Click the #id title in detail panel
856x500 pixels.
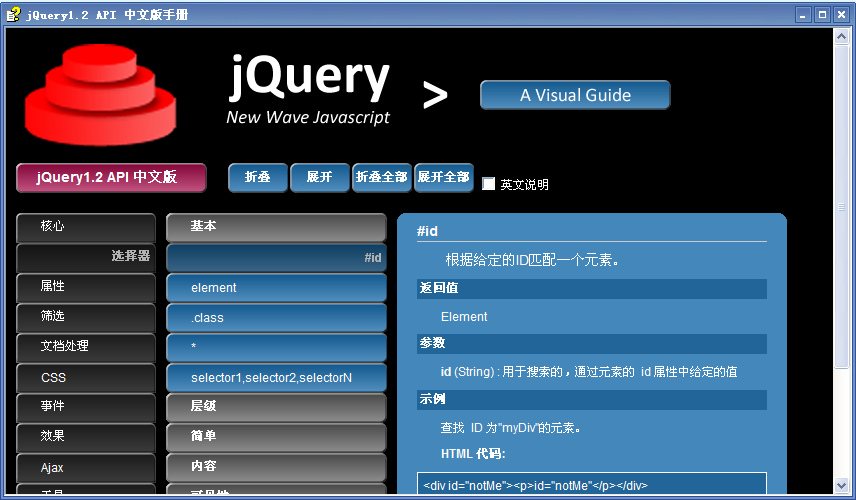pyautogui.click(x=427, y=231)
